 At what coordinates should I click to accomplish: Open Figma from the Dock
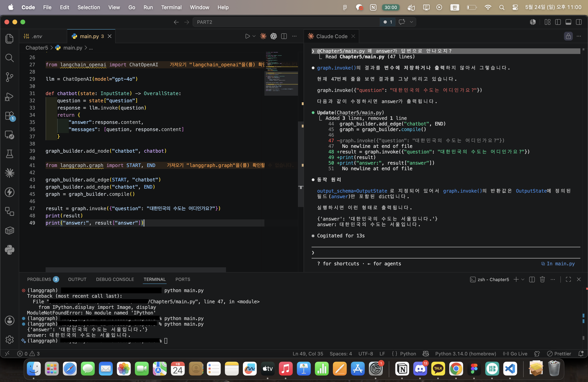tap(474, 369)
